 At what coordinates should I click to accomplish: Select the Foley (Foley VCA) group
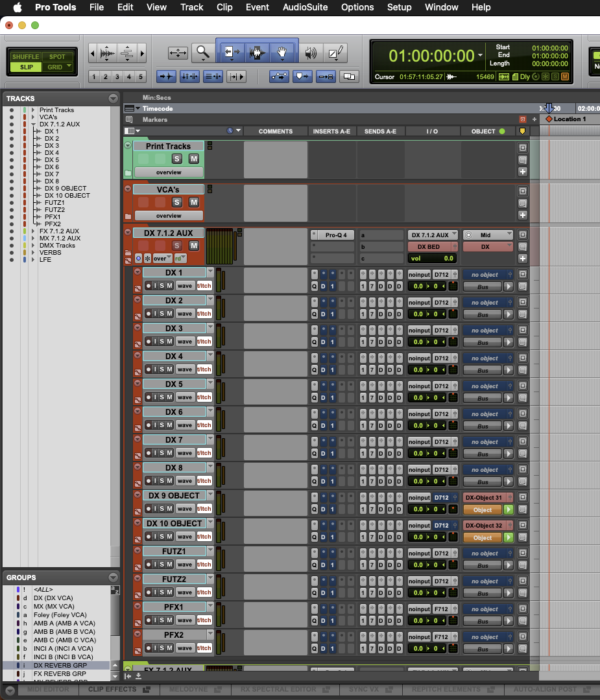point(60,614)
